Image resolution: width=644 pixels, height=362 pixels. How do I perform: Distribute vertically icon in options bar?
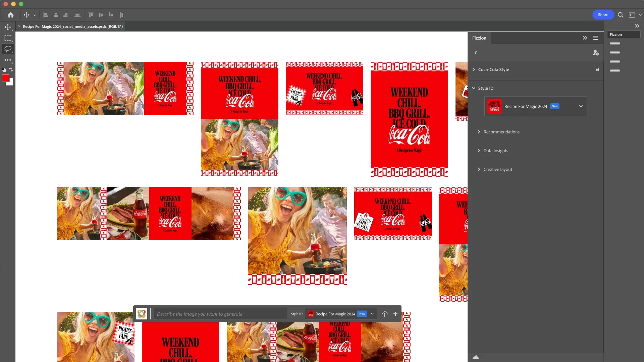click(x=77, y=15)
